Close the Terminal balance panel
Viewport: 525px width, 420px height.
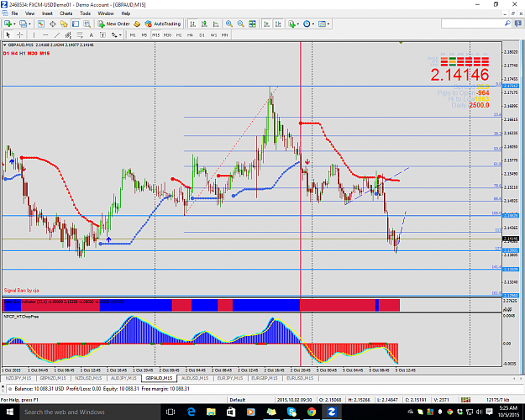pos(3,389)
